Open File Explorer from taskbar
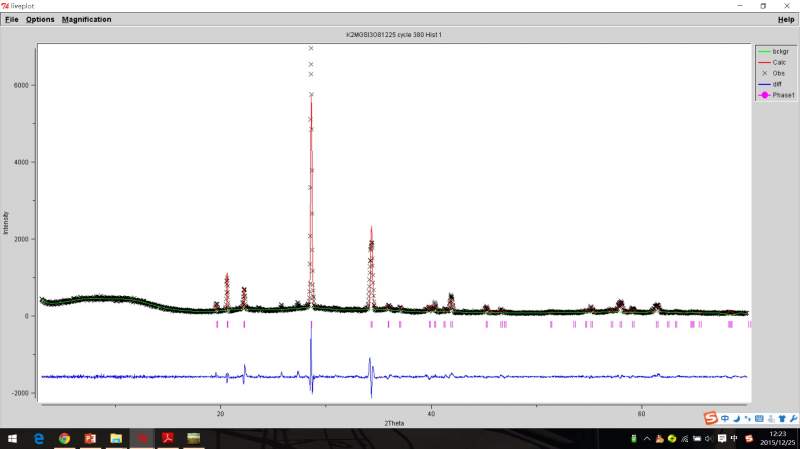 (116, 438)
